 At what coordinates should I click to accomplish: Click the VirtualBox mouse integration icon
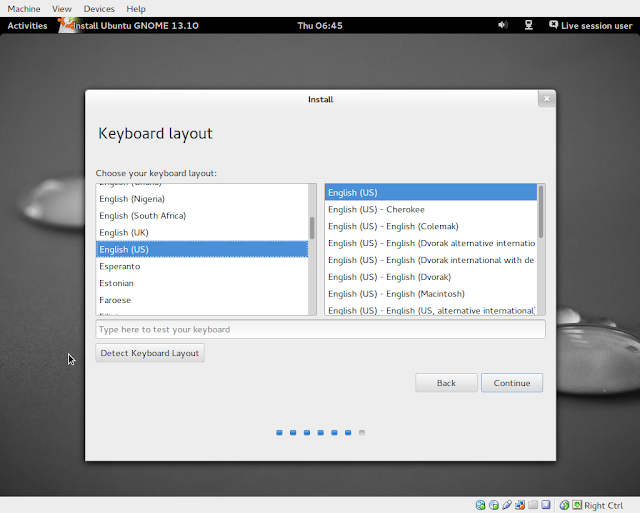[564, 505]
